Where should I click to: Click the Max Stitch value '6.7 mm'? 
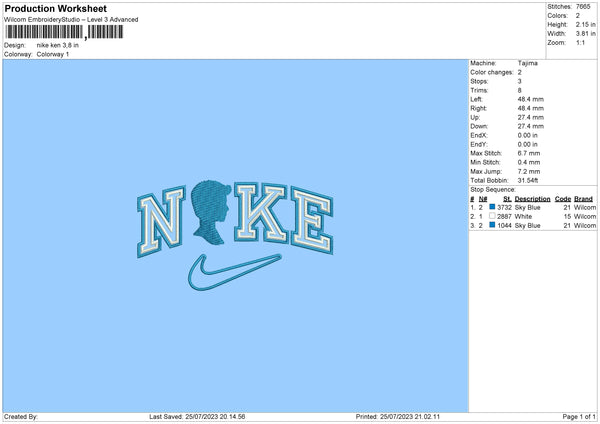(x=529, y=153)
